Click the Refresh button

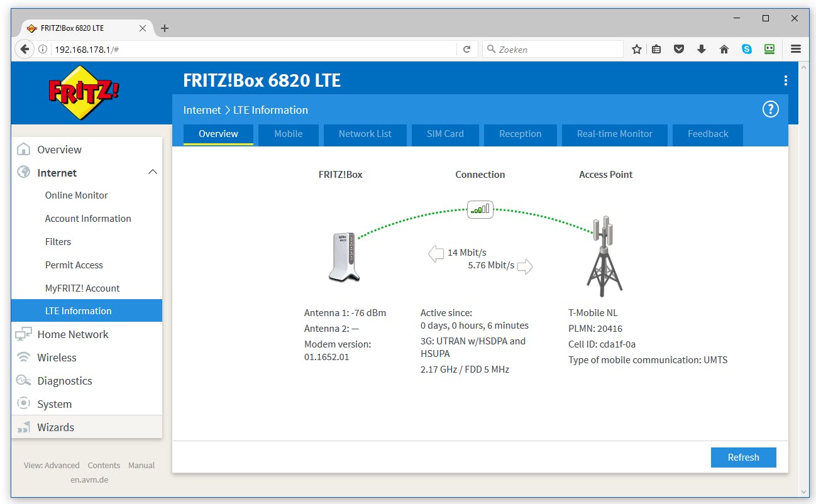743,457
